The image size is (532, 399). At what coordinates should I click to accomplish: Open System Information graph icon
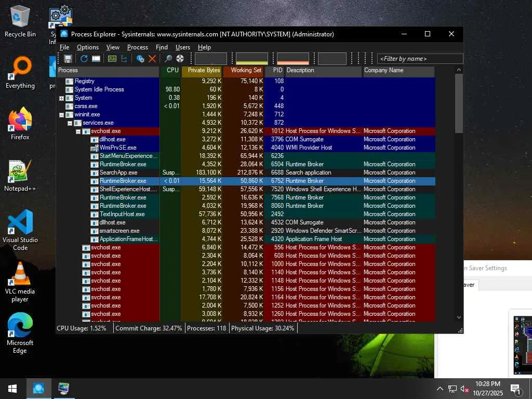(x=112, y=59)
